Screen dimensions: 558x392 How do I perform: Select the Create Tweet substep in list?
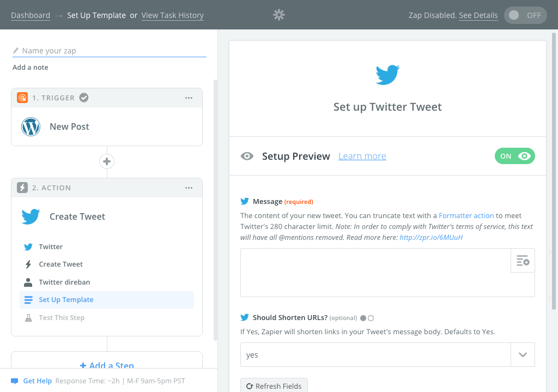[107, 264]
